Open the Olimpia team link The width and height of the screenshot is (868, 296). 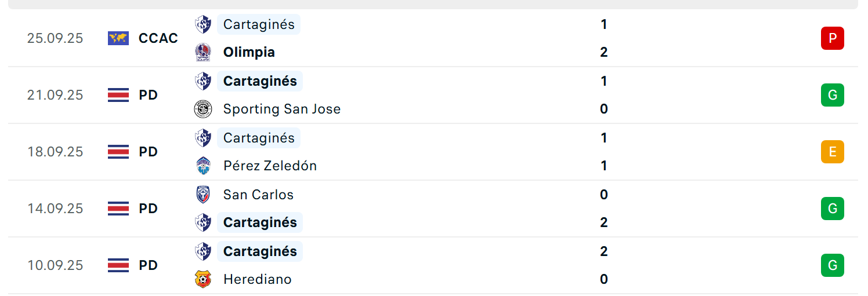point(249,52)
